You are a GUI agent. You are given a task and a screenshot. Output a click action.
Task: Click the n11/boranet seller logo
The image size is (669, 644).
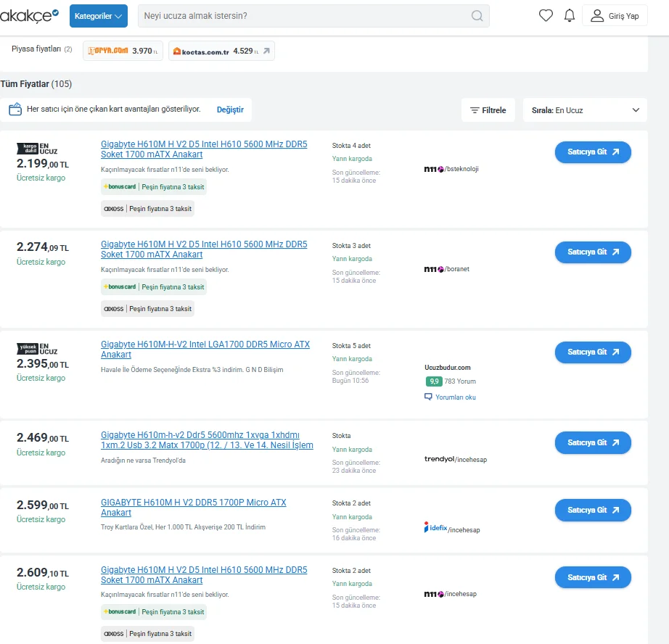coord(446,269)
